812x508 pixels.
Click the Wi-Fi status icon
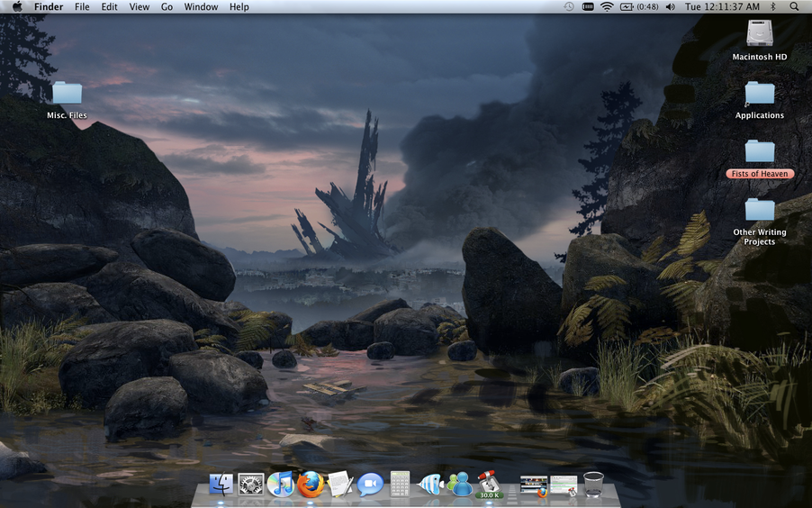point(607,6)
